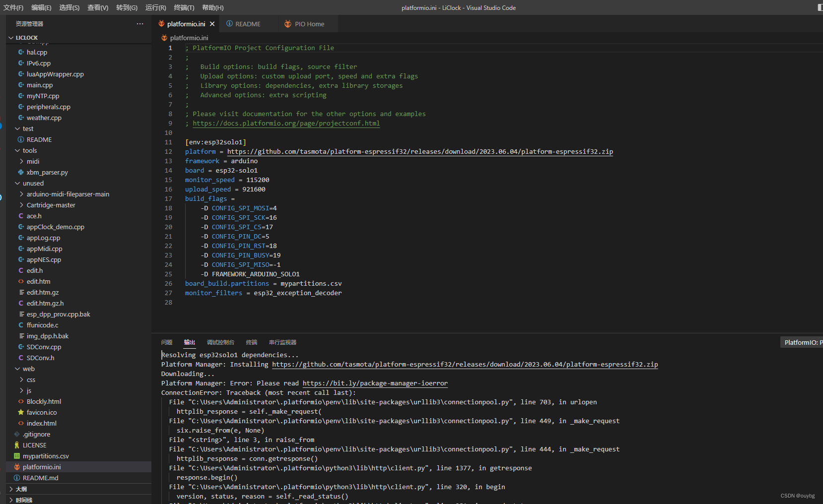Open the 文件(F) menu
Screen dimensions: 823x504
pyautogui.click(x=13, y=7)
